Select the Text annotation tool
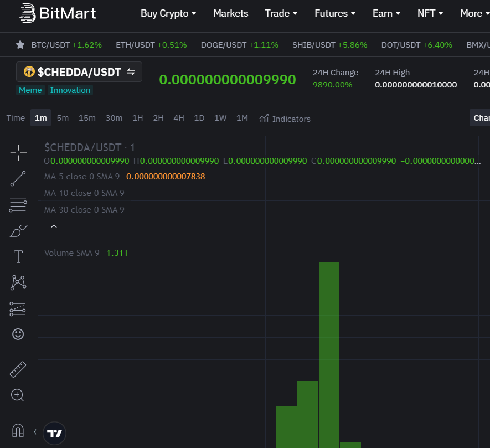Viewport: 490px width, 448px height. pyautogui.click(x=18, y=256)
